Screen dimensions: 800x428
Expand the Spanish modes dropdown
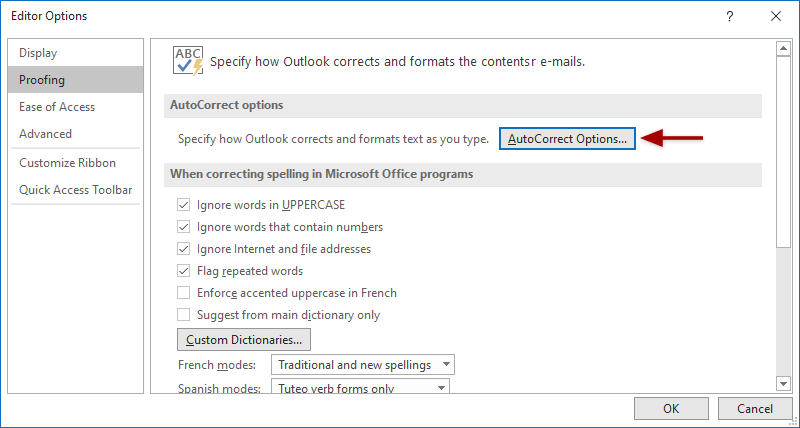[x=360, y=388]
